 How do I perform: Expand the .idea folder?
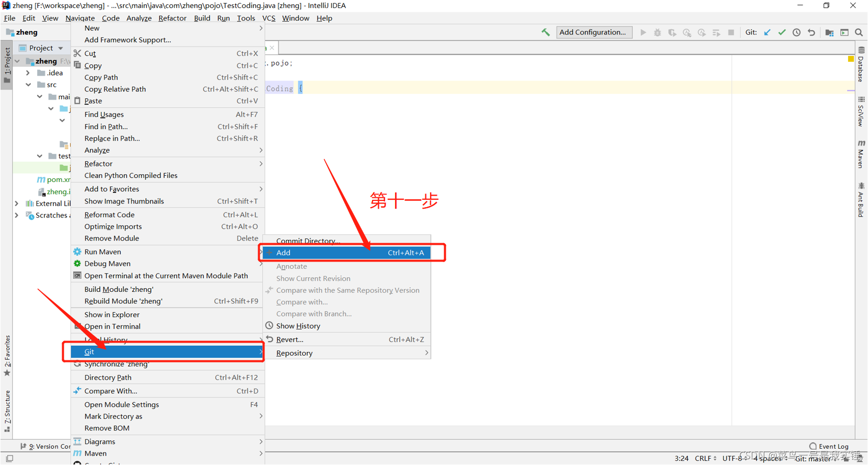pos(28,73)
